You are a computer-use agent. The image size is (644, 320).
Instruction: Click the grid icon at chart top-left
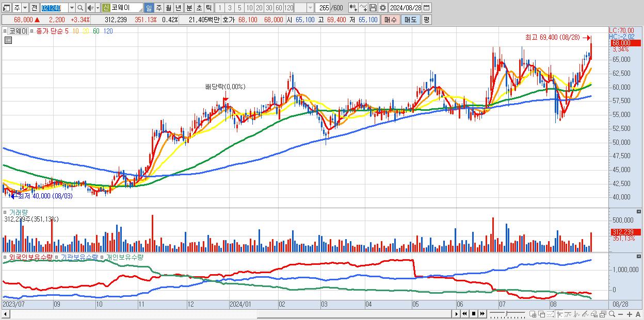8,39
